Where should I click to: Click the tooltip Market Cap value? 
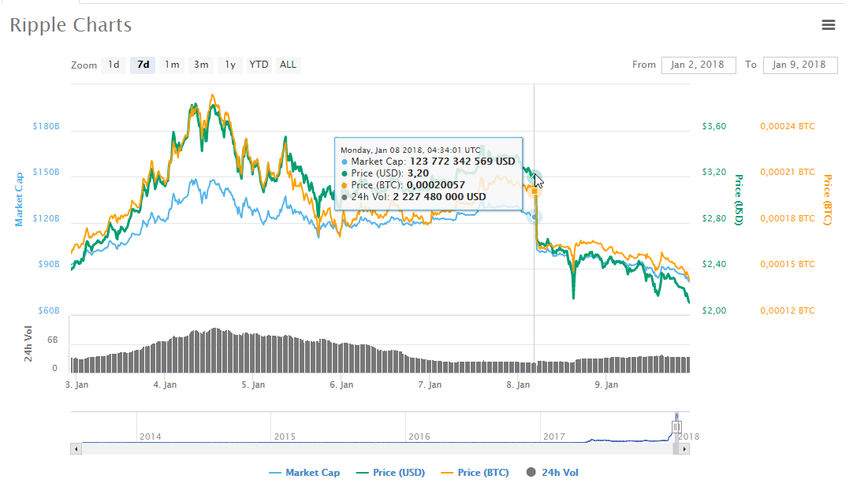point(462,162)
